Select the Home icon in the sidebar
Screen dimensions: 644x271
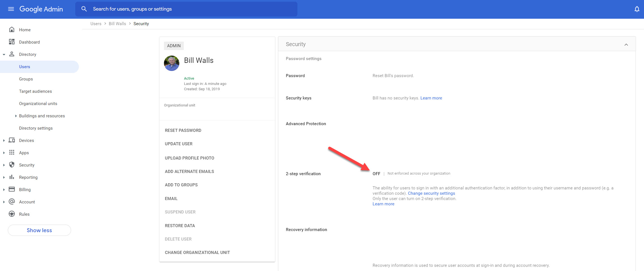click(11, 29)
